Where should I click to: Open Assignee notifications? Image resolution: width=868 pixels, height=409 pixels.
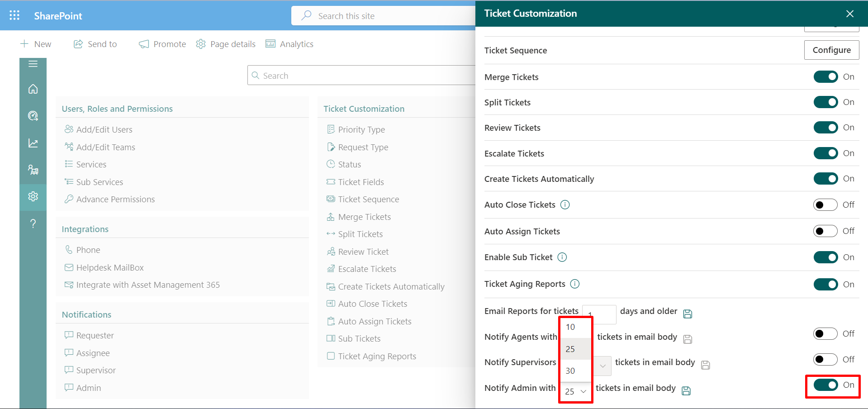tap(87, 353)
